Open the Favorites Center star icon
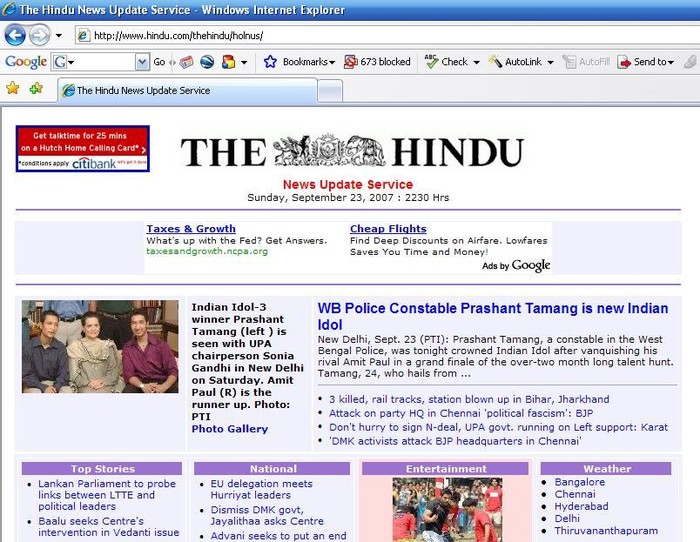700x542 pixels. [x=13, y=89]
